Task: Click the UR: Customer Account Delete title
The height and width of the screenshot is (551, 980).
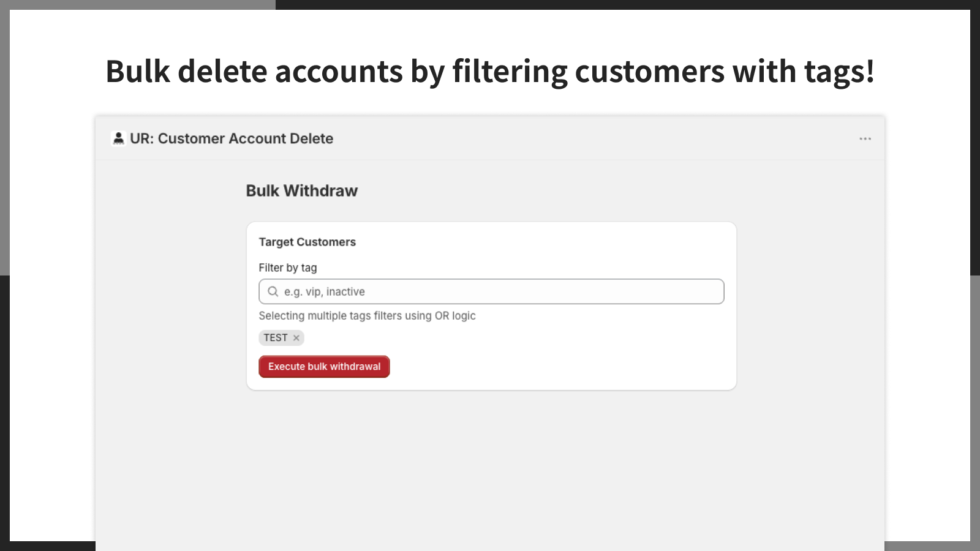Action: (x=232, y=139)
